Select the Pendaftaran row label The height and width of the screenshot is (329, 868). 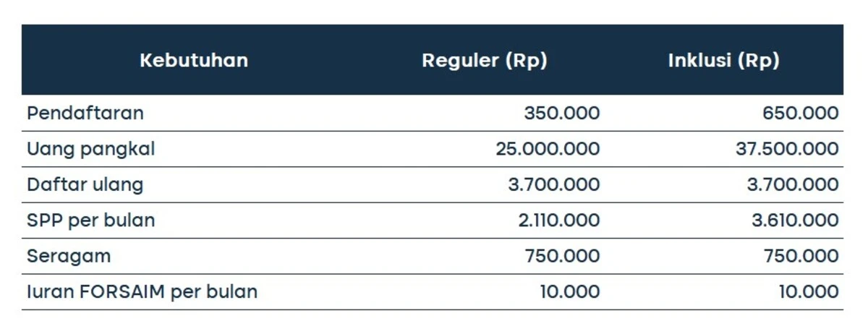[85, 113]
